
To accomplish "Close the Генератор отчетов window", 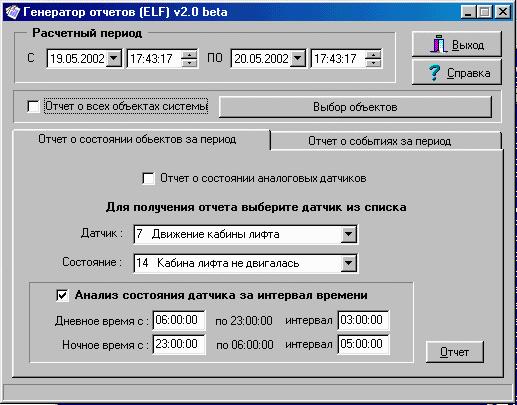I will [x=503, y=12].
